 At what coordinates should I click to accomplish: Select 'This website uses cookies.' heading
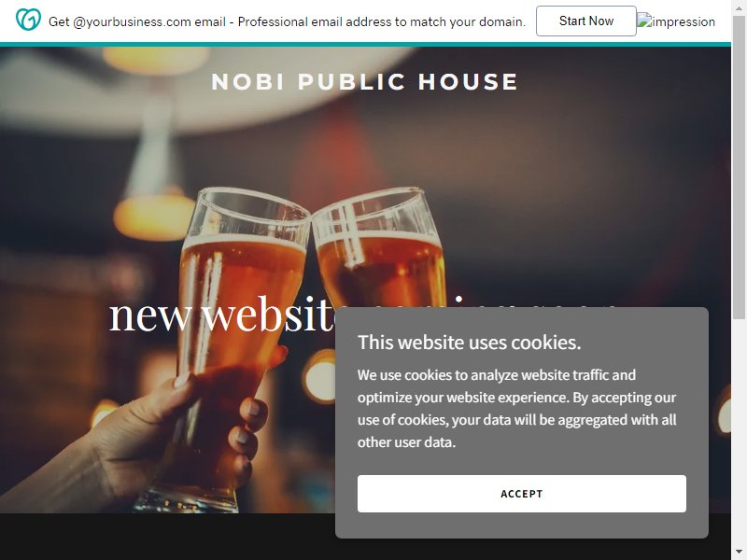(x=470, y=343)
